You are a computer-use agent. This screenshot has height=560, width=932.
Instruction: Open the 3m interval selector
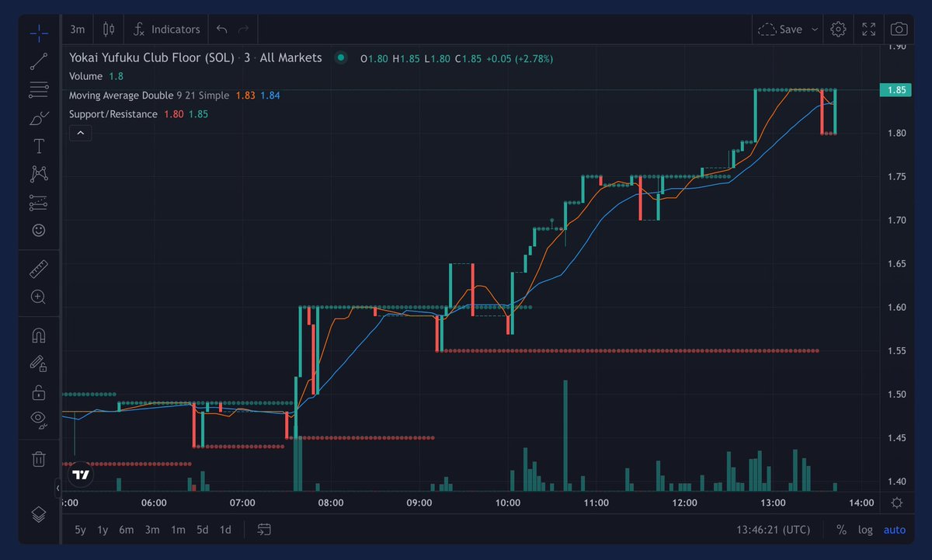(x=76, y=29)
